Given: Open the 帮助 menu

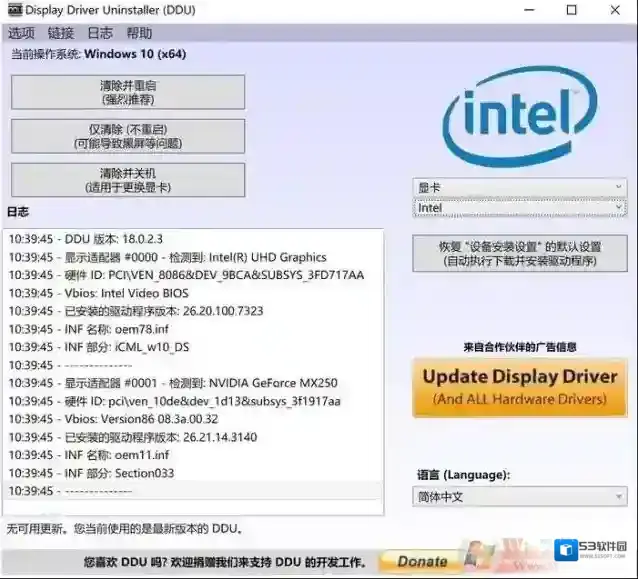Looking at the screenshot, I should (139, 33).
